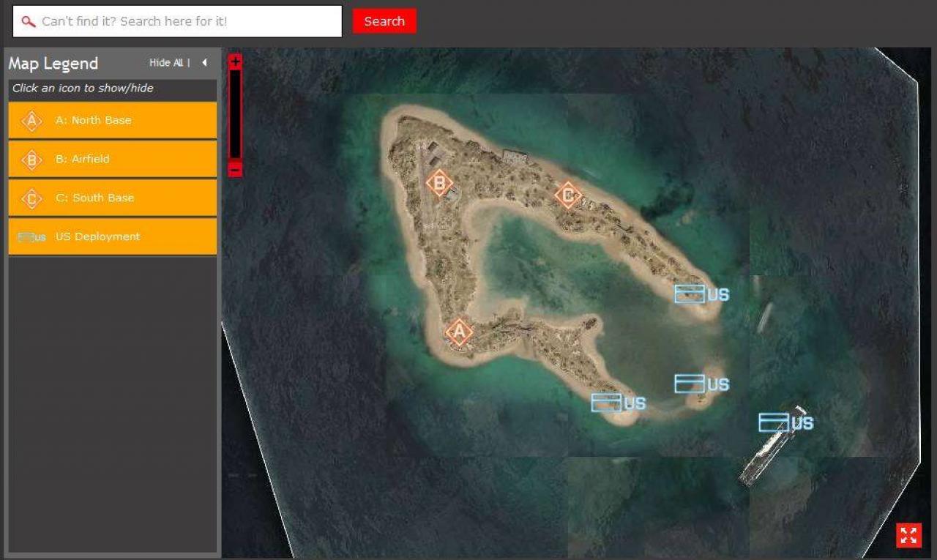Image resolution: width=937 pixels, height=560 pixels.
Task: Select the US deployment marker left of the carrier
Action: [x=701, y=384]
